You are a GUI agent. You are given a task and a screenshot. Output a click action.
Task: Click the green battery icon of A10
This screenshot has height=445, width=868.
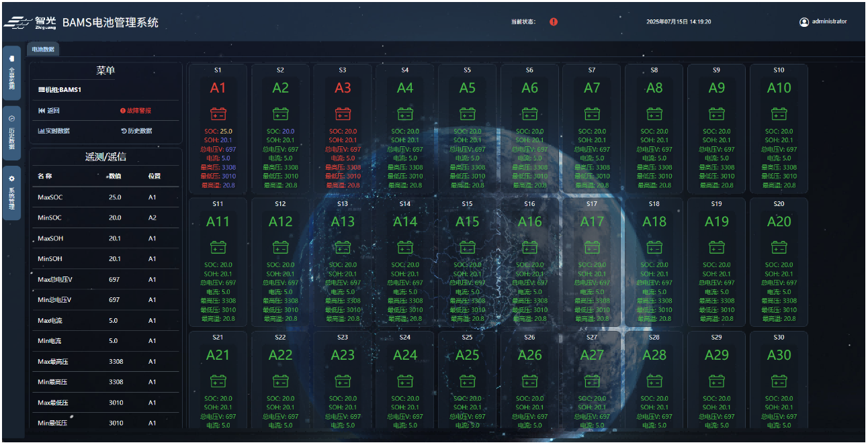[x=779, y=114]
